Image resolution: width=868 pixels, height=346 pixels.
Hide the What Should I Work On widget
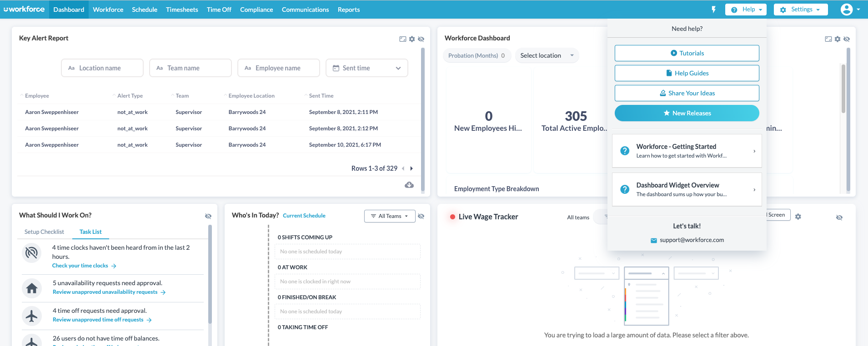[208, 216]
